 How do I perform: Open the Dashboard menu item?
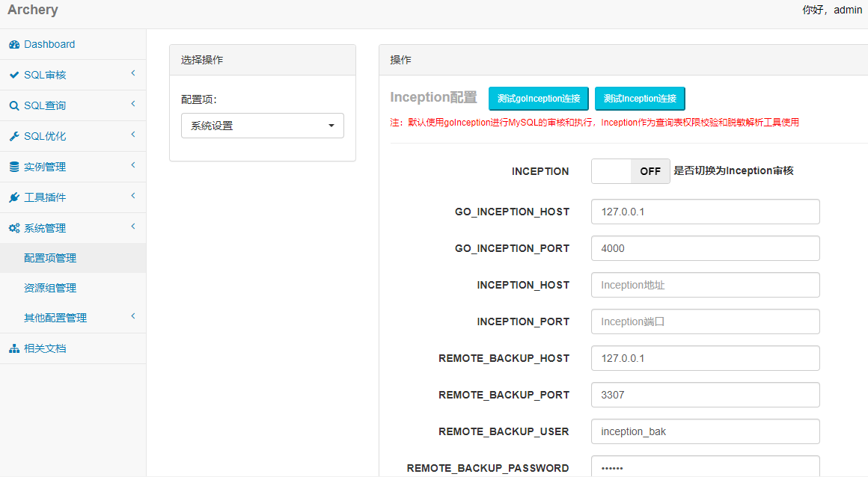tap(73, 44)
